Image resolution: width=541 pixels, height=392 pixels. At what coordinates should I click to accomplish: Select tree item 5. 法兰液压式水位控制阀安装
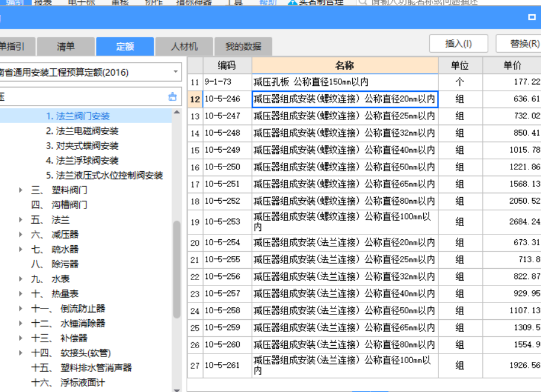(x=105, y=175)
